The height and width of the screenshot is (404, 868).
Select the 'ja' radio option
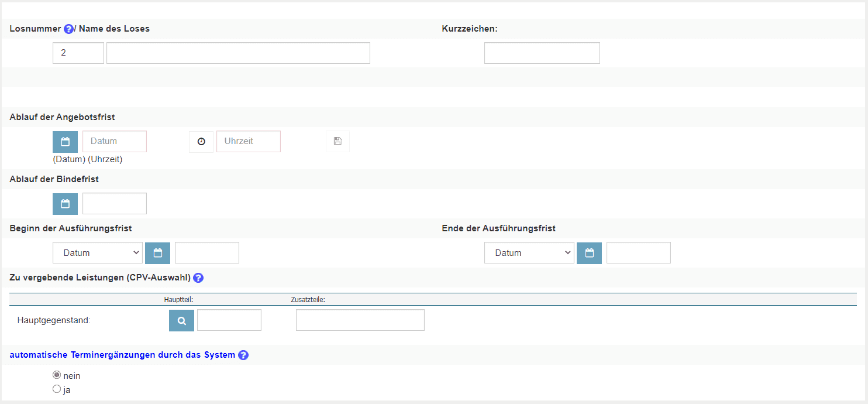point(57,389)
